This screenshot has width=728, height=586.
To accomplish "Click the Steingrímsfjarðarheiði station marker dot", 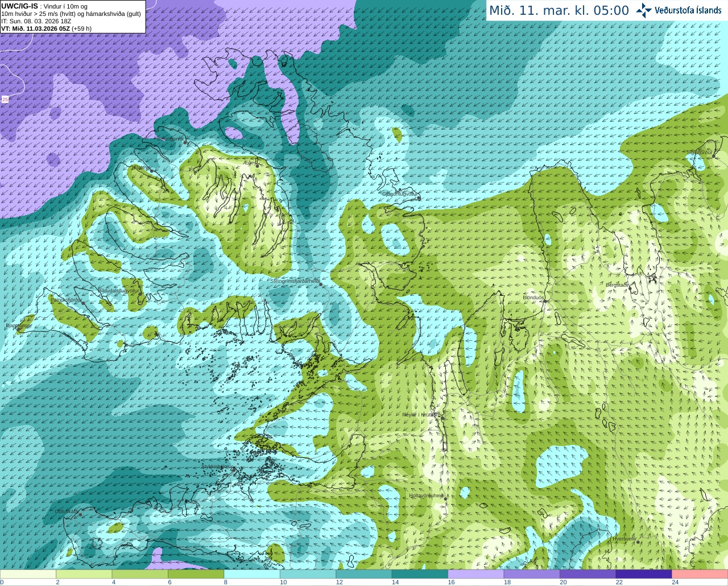I will pos(321,284).
